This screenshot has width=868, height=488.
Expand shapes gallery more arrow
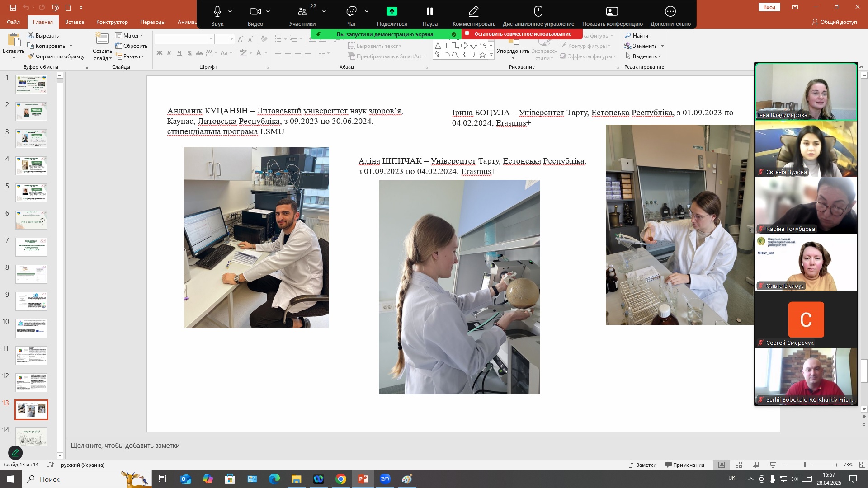[x=491, y=55]
